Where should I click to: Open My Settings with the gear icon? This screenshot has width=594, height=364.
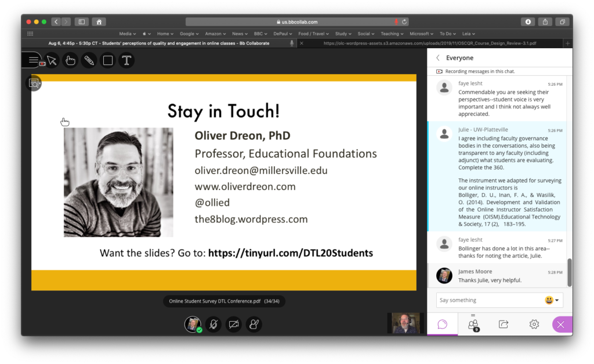point(533,324)
